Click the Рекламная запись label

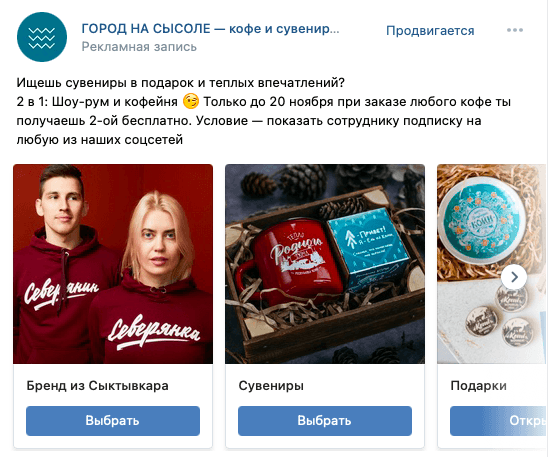(x=139, y=47)
